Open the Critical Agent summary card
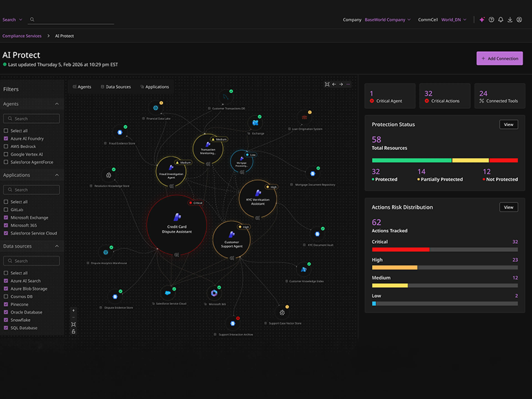Screen dimensions: 532x399 point(390,96)
